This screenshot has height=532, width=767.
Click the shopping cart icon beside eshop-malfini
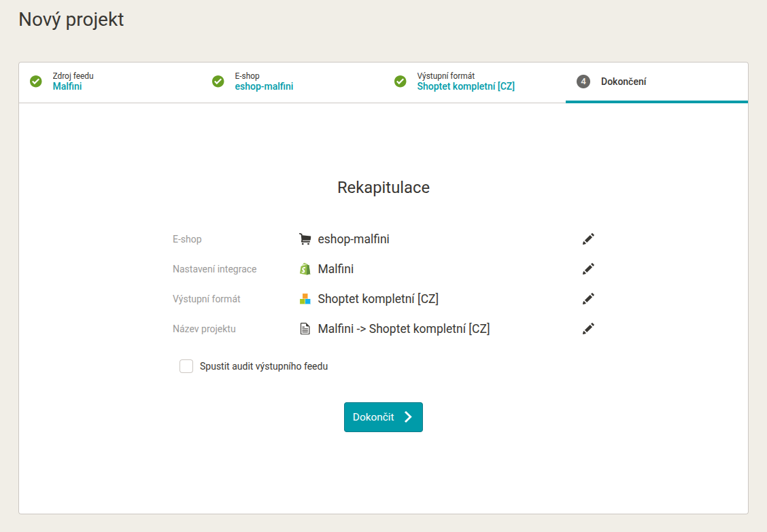305,239
